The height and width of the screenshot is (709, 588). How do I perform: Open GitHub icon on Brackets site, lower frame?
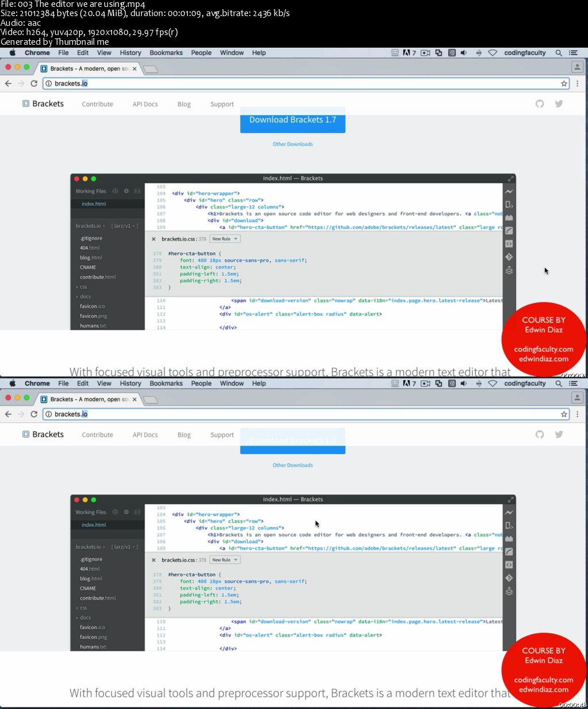[x=540, y=435]
